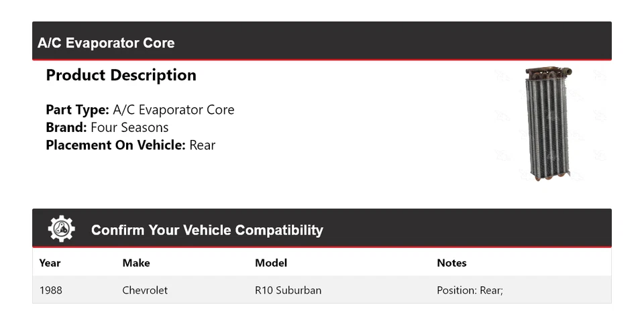Image resolution: width=644 pixels, height=325 pixels.
Task: Click the Confirm Your Vehicle Compatibility heading
Action: [207, 231]
